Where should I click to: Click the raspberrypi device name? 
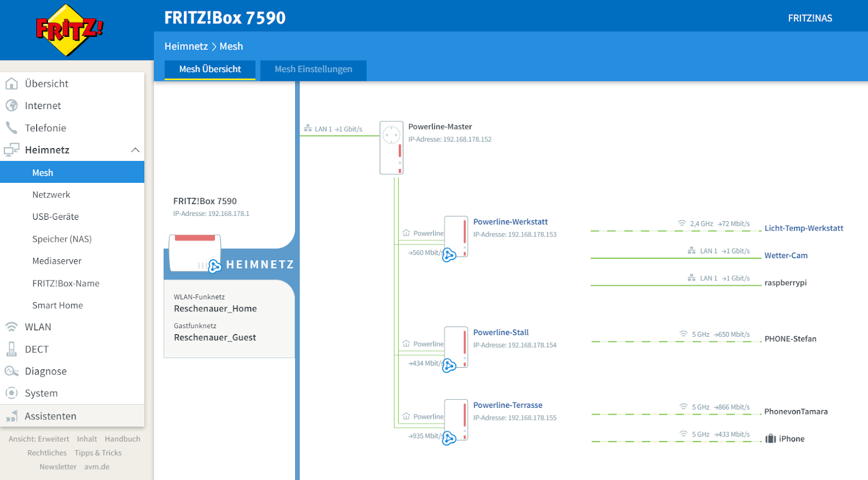click(786, 283)
